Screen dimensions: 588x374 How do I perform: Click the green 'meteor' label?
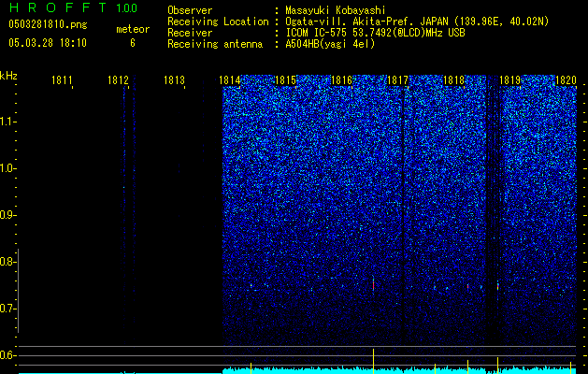(133, 29)
